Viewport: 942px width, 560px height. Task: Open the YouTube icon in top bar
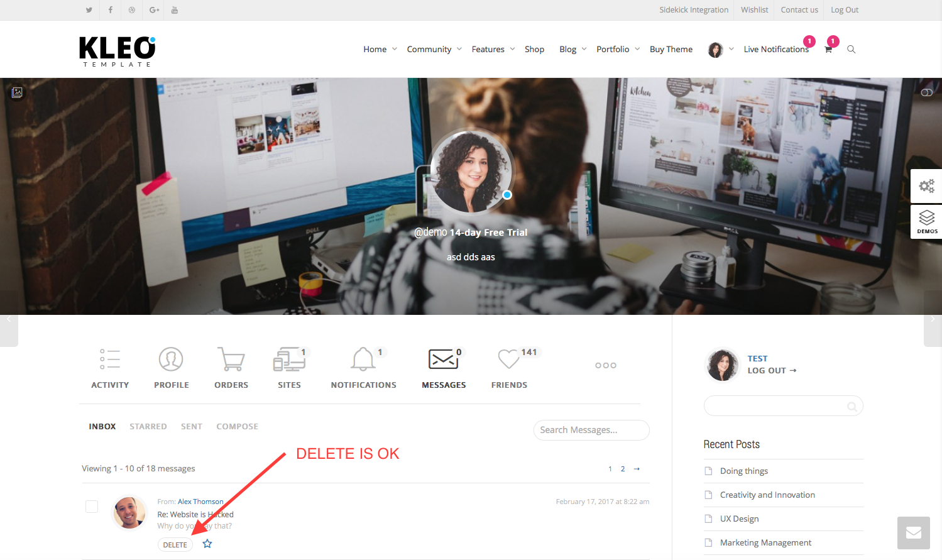[175, 10]
